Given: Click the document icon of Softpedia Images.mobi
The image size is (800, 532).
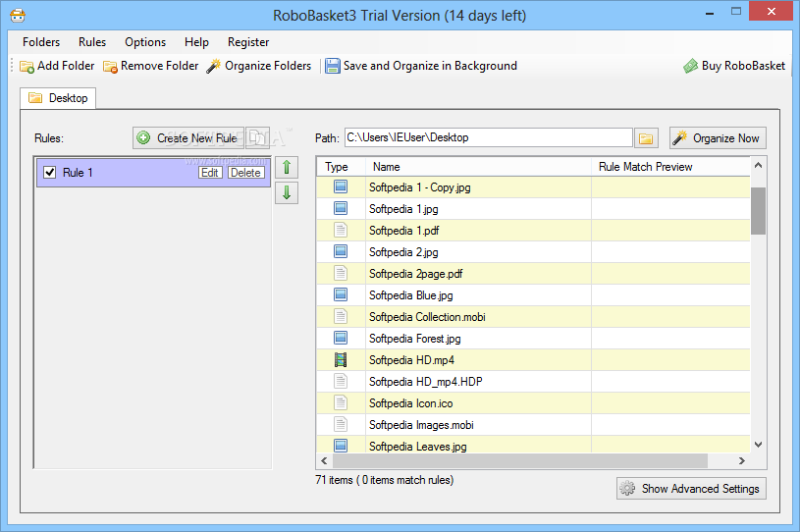Looking at the screenshot, I should pos(341,424).
